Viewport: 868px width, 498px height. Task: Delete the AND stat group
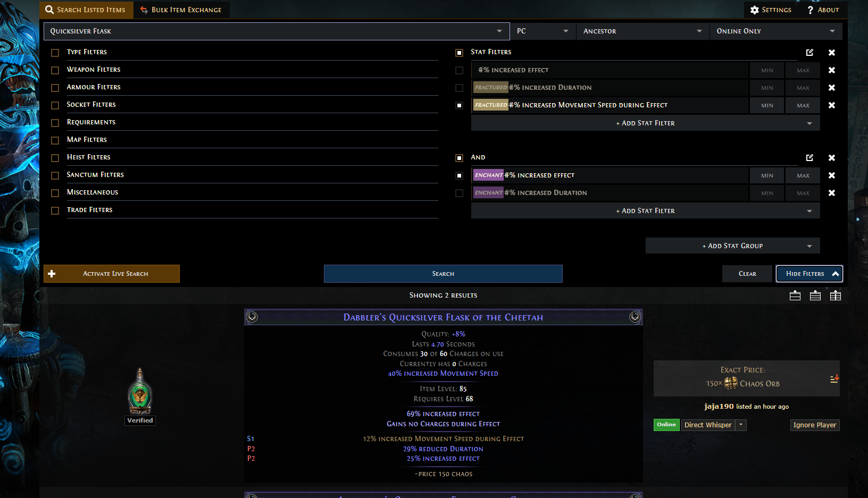point(831,158)
